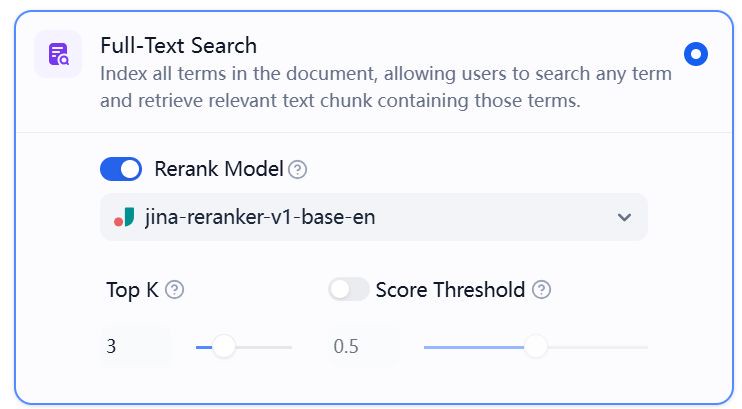Screen dimensions: 742x409
Task: Click the Jina logo in model selector
Action: (x=124, y=218)
